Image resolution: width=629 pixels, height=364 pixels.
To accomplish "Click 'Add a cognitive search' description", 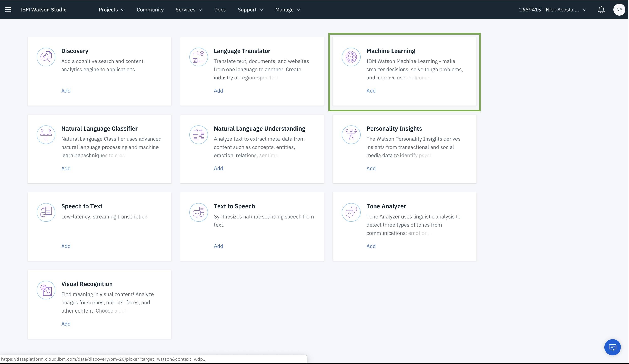I will coord(102,65).
